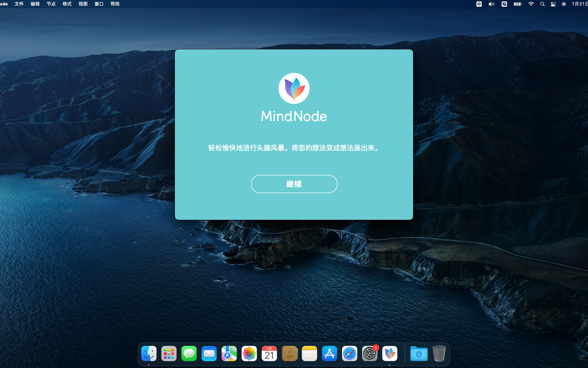Screen dimensions: 588x368
Task: Open Spotlight search in menu bar
Action: [x=542, y=4]
